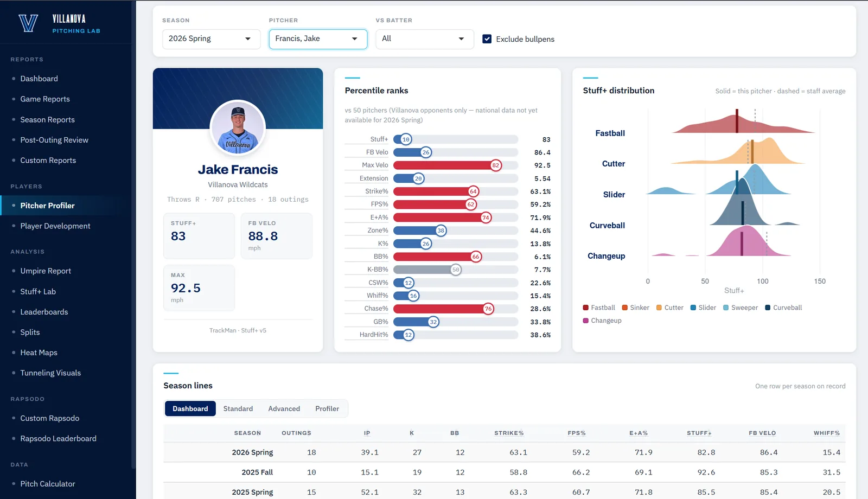Image resolution: width=868 pixels, height=499 pixels.
Task: Open the Season dropdown showing 2026 Spring
Action: [x=211, y=39]
